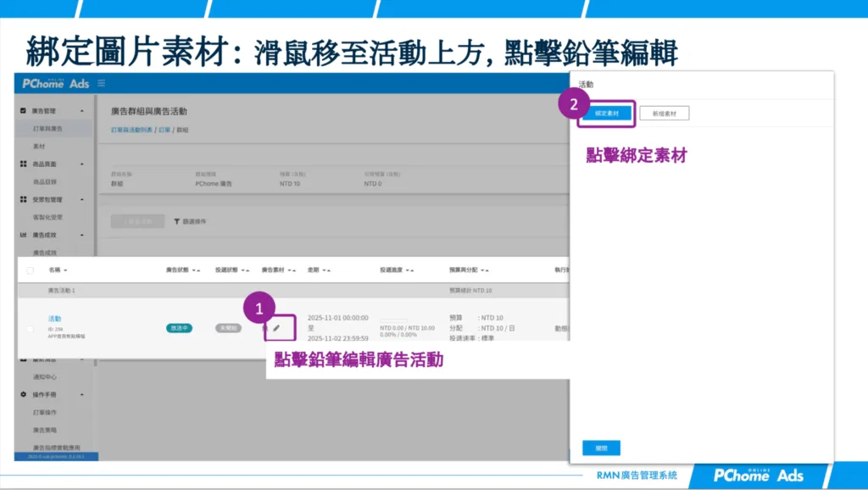Open 廣告策略 under 操作手冊
868x490 pixels.
(47, 431)
